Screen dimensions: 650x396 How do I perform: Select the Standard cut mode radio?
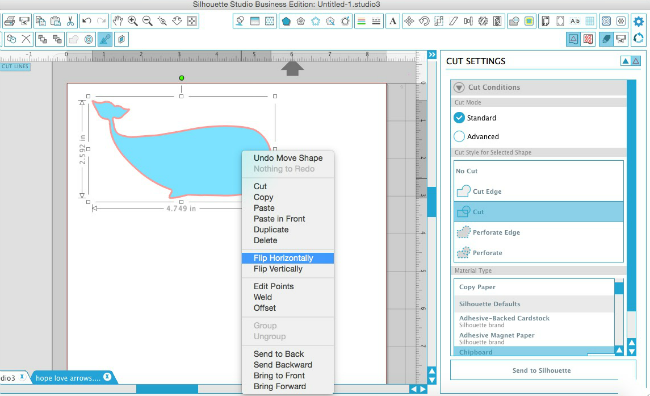pyautogui.click(x=459, y=118)
